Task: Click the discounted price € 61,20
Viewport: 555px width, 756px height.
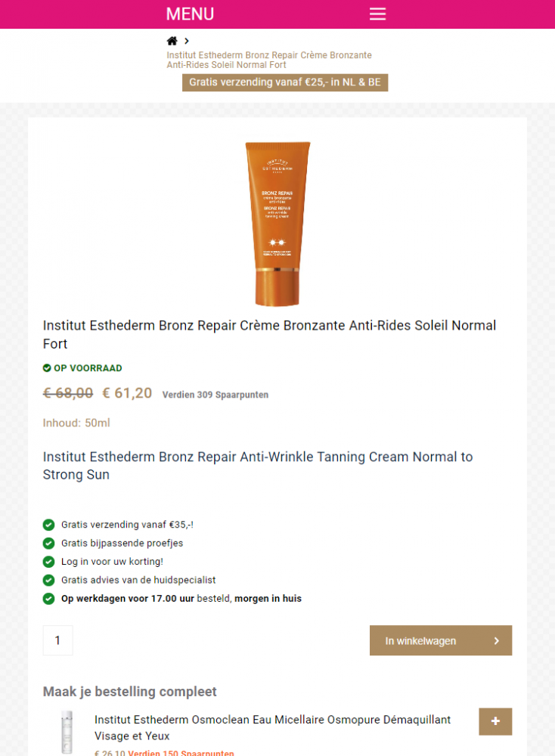Action: 127,393
